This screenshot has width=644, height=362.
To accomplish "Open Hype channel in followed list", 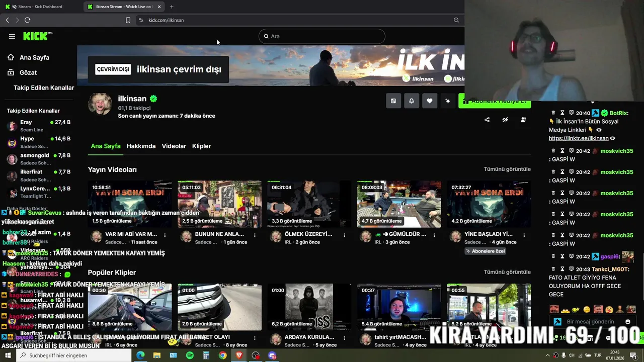I will [x=39, y=142].
